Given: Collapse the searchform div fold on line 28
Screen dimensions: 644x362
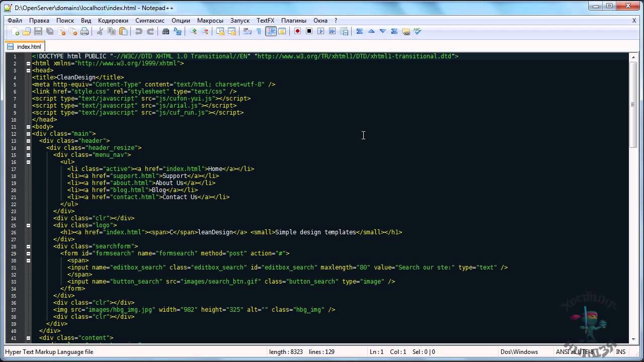Looking at the screenshot, I should [x=28, y=246].
